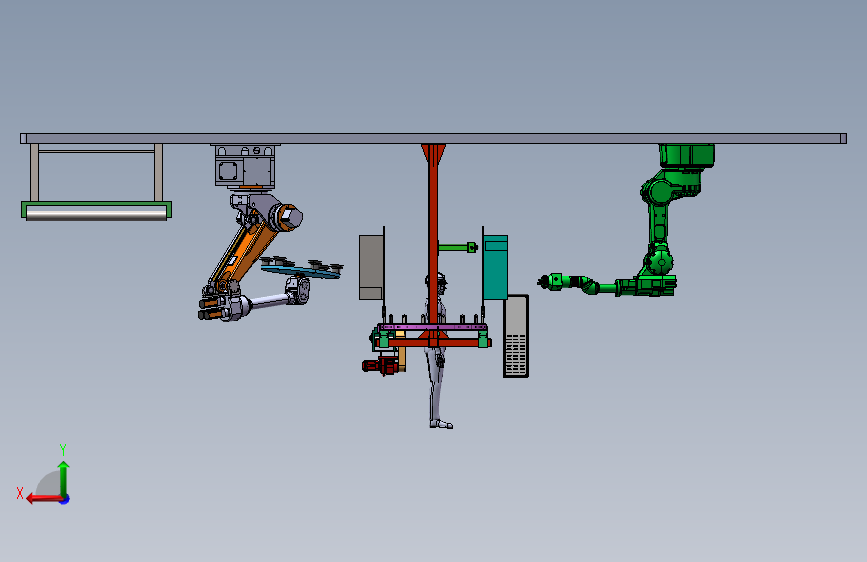
Task: Select the red motor under platform
Action: [x=380, y=366]
